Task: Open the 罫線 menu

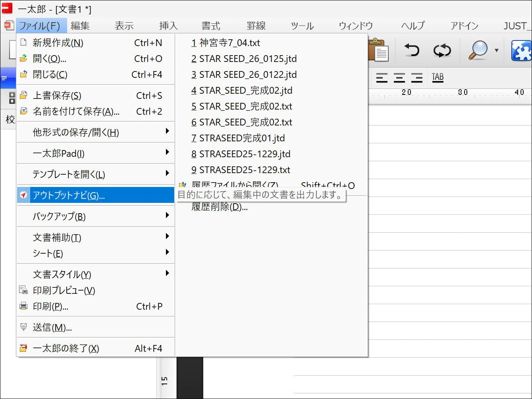Action: click(256, 26)
